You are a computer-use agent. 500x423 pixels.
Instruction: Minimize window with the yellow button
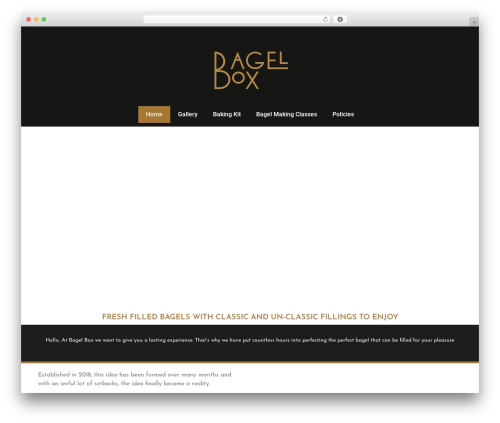coord(36,19)
